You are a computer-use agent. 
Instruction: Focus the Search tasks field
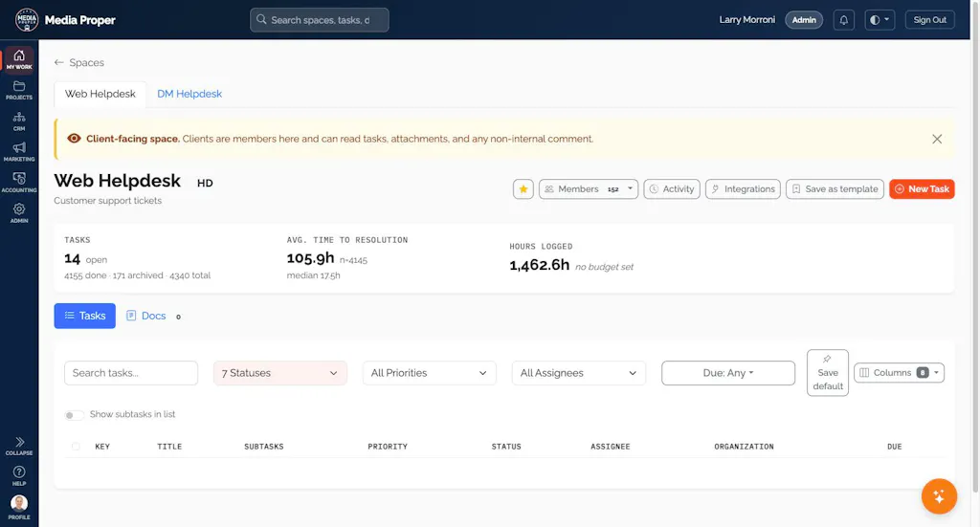coord(131,373)
